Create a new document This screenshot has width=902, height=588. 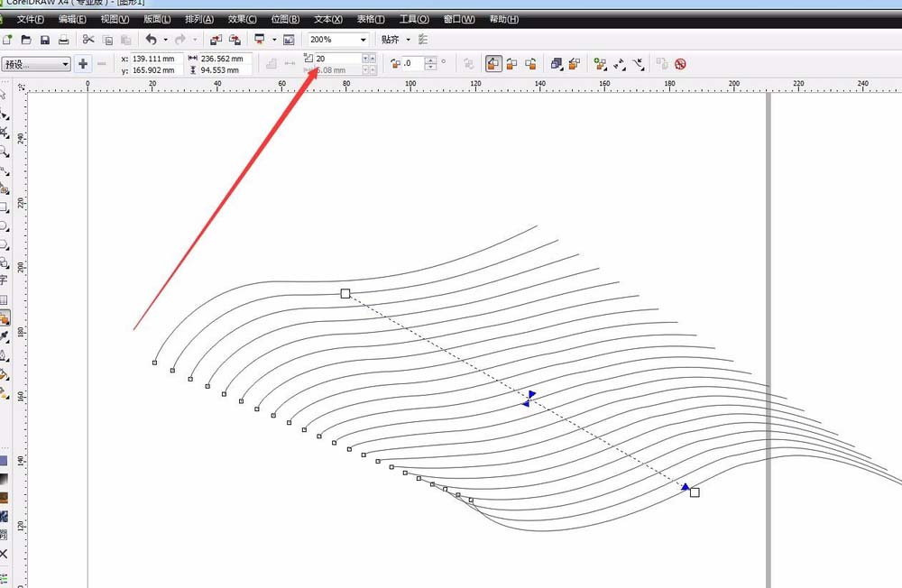[7, 40]
